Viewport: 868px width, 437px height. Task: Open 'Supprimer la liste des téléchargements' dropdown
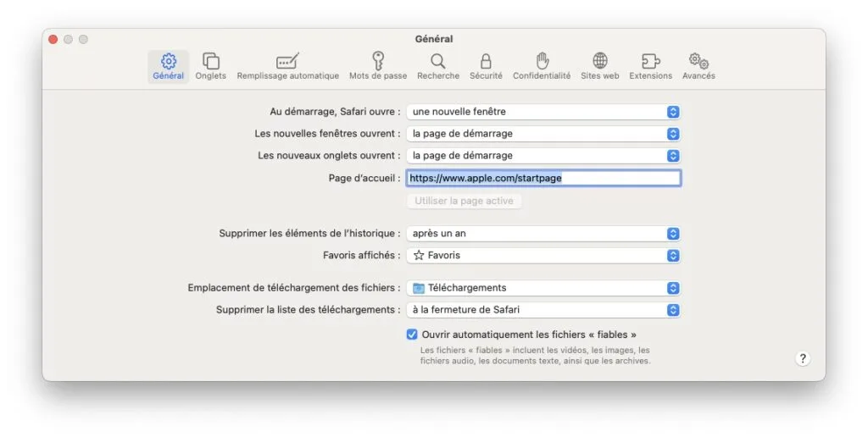coord(543,310)
